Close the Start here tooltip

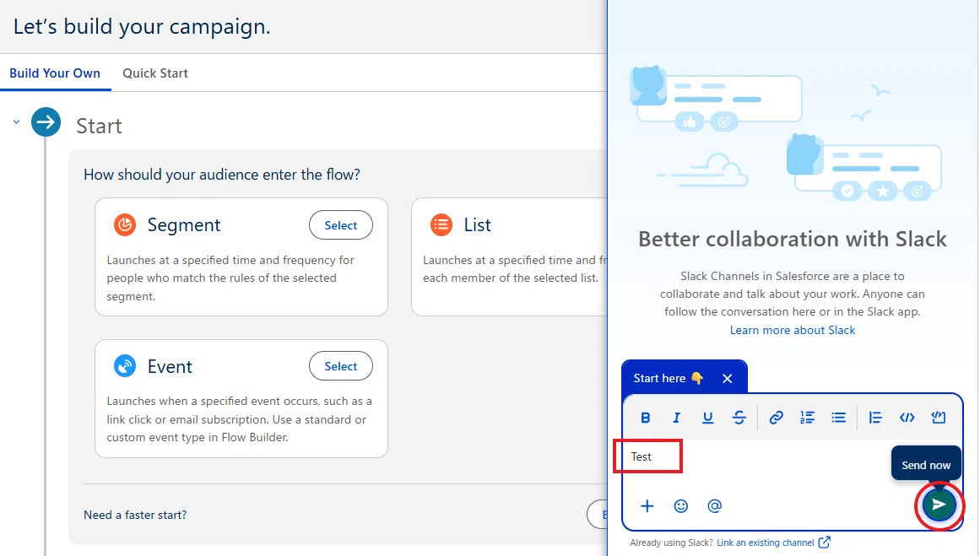coord(727,379)
